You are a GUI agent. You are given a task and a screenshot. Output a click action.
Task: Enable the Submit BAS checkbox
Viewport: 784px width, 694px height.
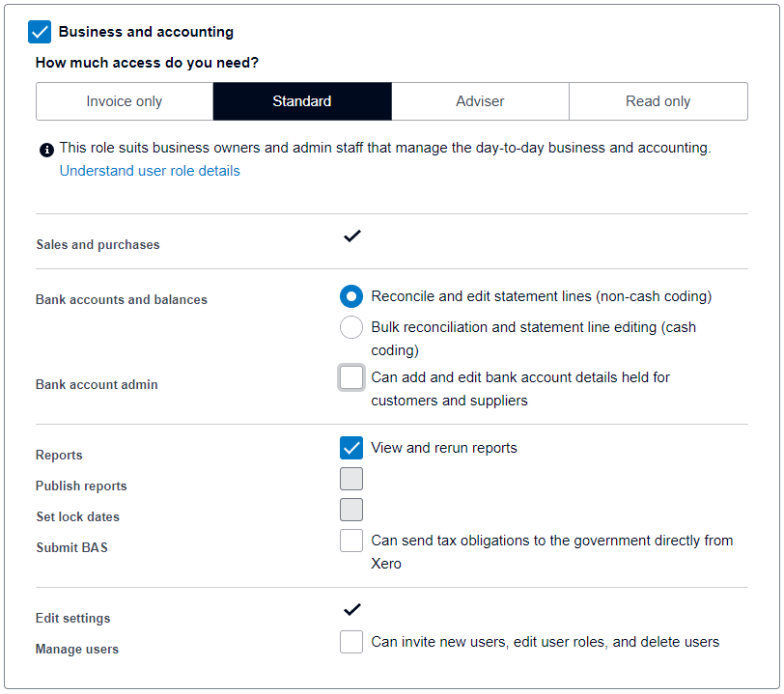pyautogui.click(x=351, y=541)
